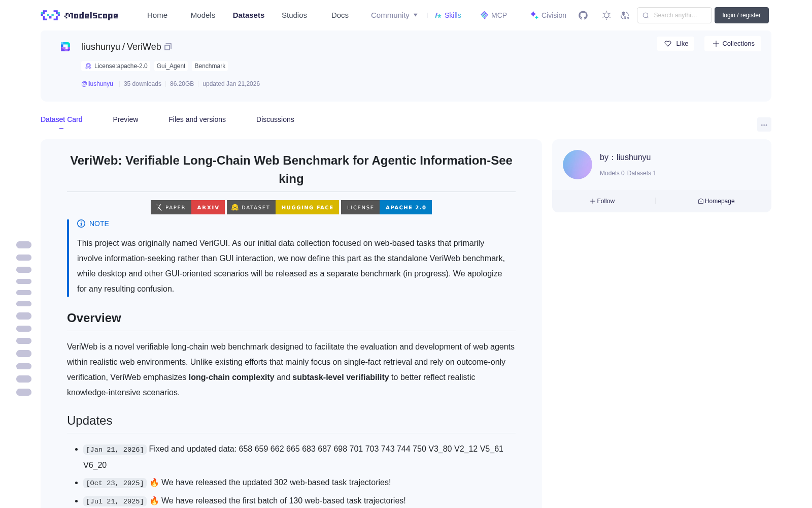Go to Datasets in the navigation
Image resolution: width=812 pixels, height=508 pixels.
pyautogui.click(x=249, y=15)
